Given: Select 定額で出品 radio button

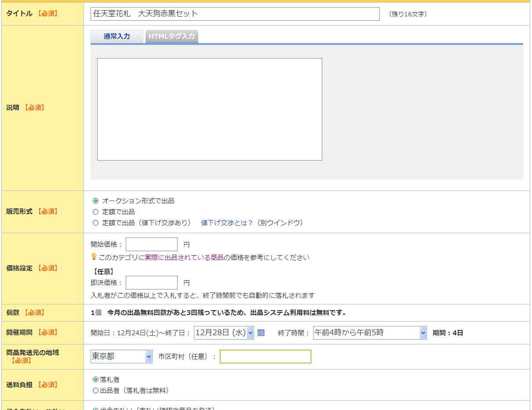Looking at the screenshot, I should coord(96,212).
